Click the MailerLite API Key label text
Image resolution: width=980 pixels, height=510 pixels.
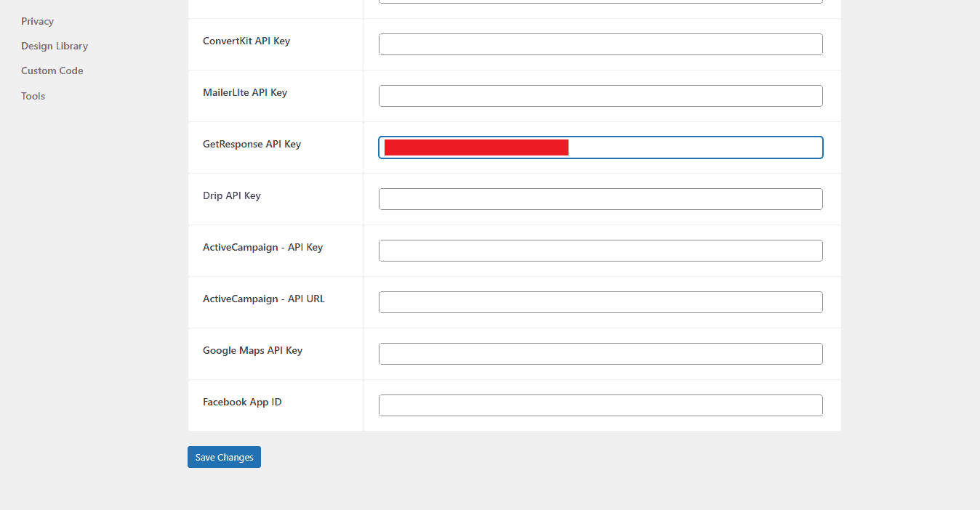tap(245, 92)
